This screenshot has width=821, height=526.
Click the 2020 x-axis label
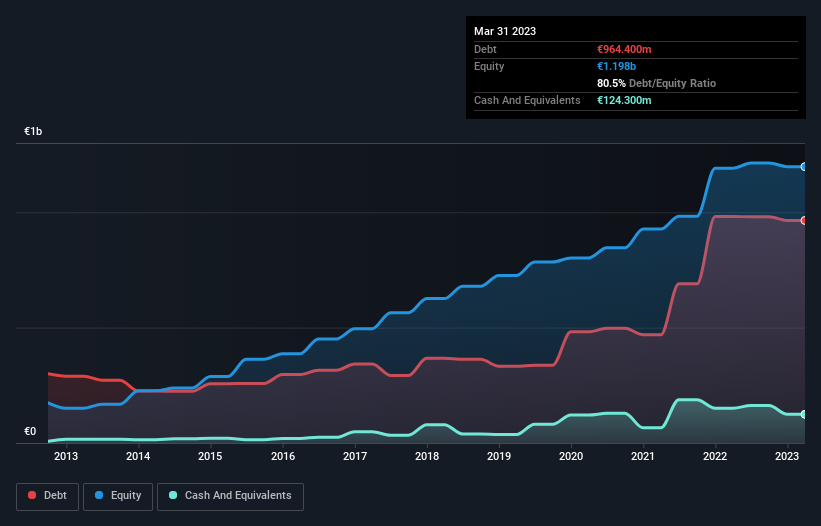pyautogui.click(x=571, y=456)
